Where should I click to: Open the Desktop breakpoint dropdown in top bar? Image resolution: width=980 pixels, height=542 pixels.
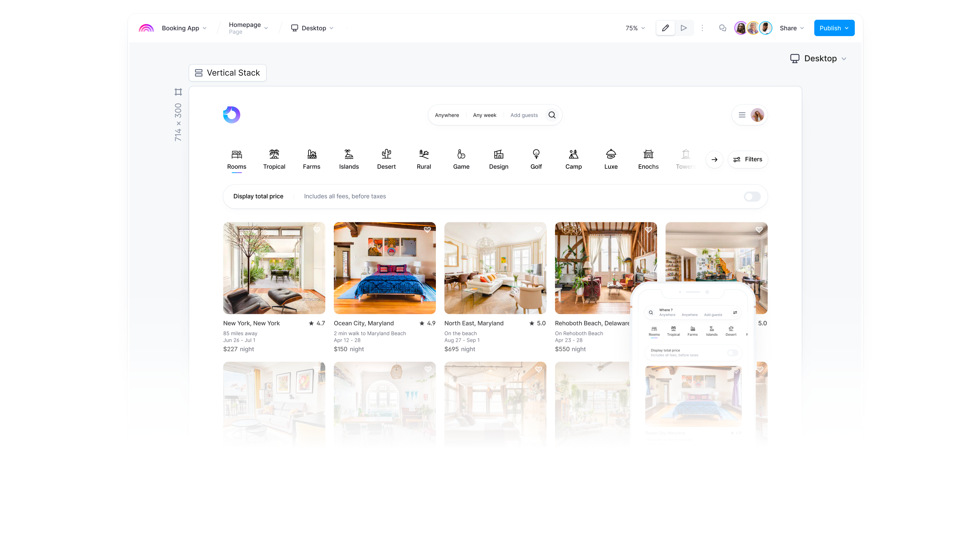[312, 28]
